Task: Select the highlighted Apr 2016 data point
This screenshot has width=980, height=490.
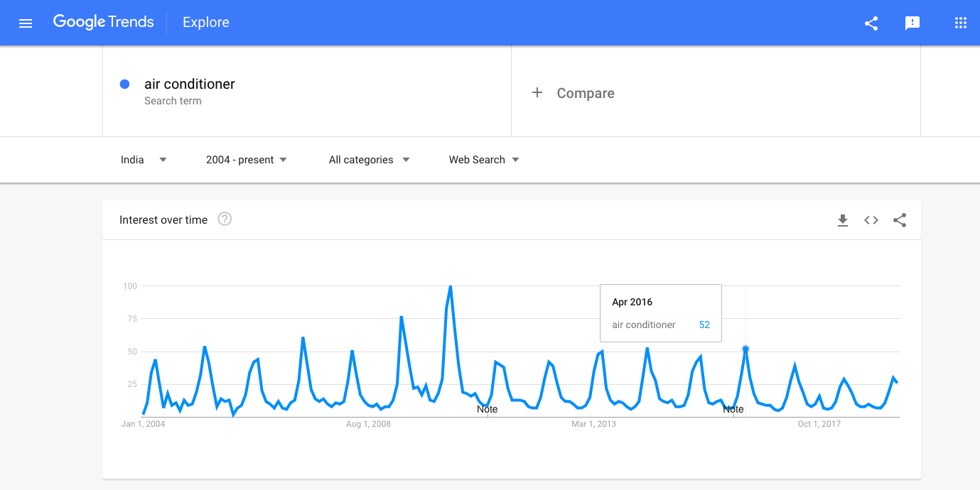Action: click(745, 349)
